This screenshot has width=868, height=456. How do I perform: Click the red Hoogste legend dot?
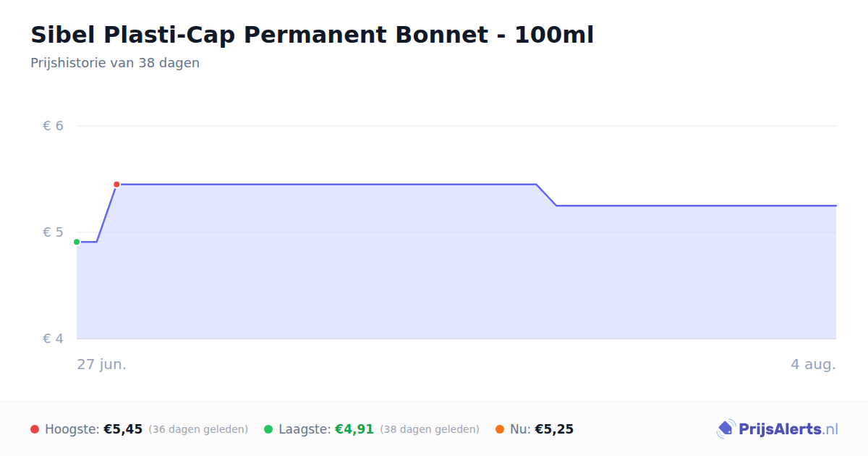tap(35, 429)
